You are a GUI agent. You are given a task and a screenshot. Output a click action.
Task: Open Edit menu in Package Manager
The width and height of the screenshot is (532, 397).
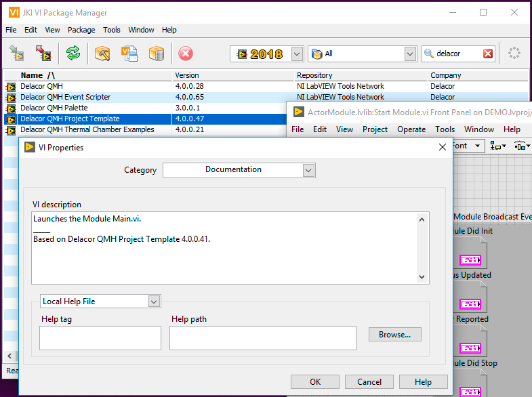30,30
